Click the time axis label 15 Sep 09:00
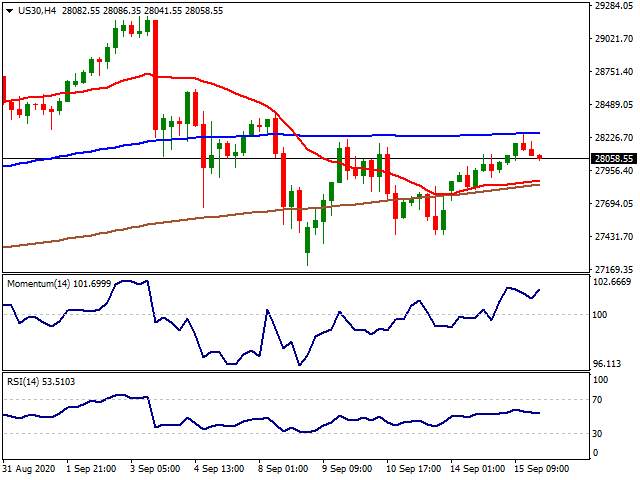640x480 pixels. point(542,468)
